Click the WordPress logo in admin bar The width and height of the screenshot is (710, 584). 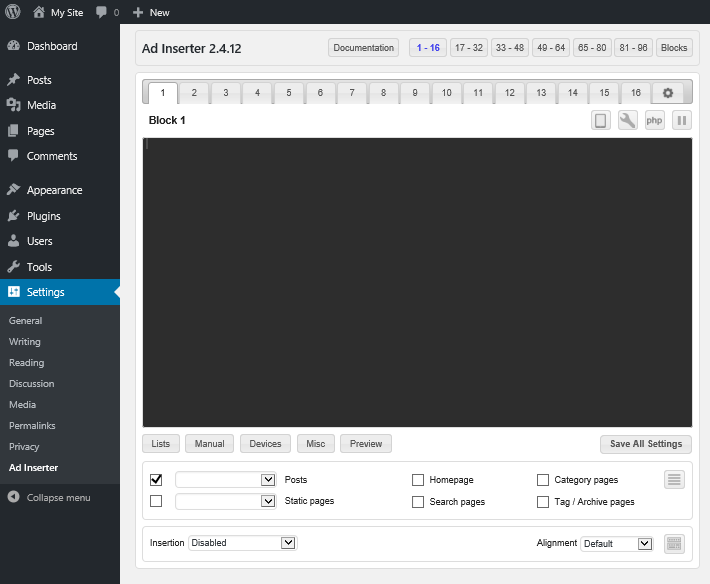(13, 12)
